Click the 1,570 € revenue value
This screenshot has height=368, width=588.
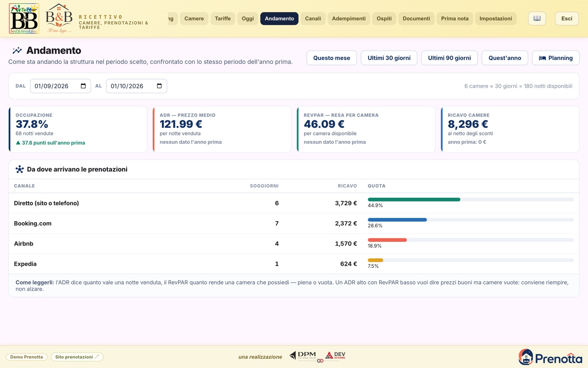(346, 244)
